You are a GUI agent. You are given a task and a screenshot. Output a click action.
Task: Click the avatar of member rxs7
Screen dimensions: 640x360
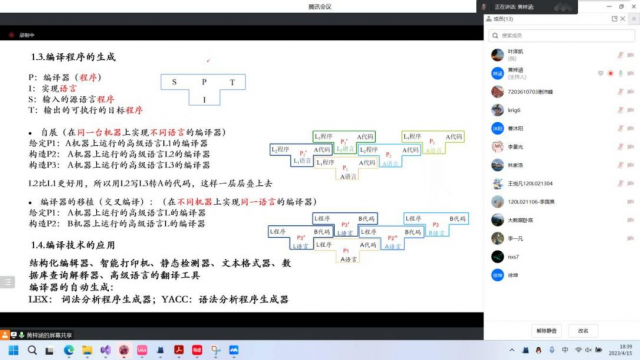497,257
